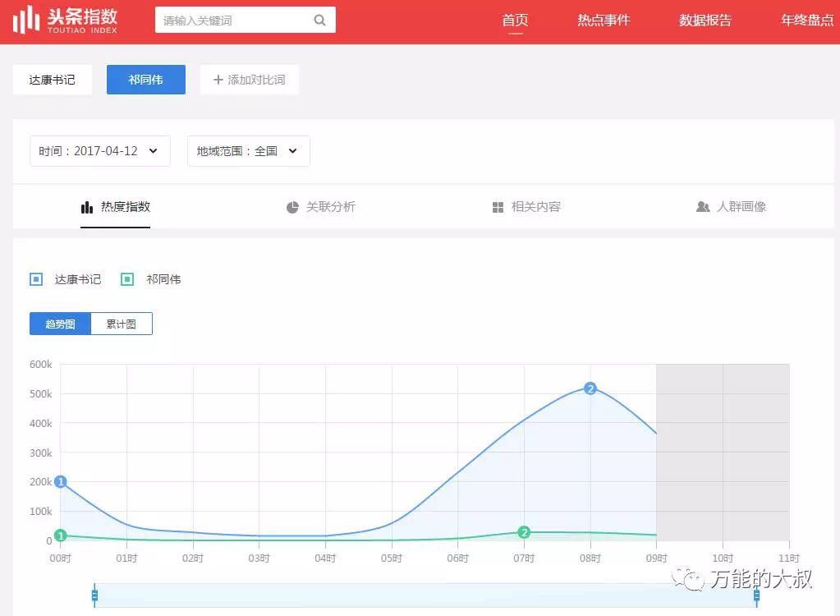Screen dimensions: 840x616
Task: Click the plus icon in 添加对比词
Action: point(218,80)
